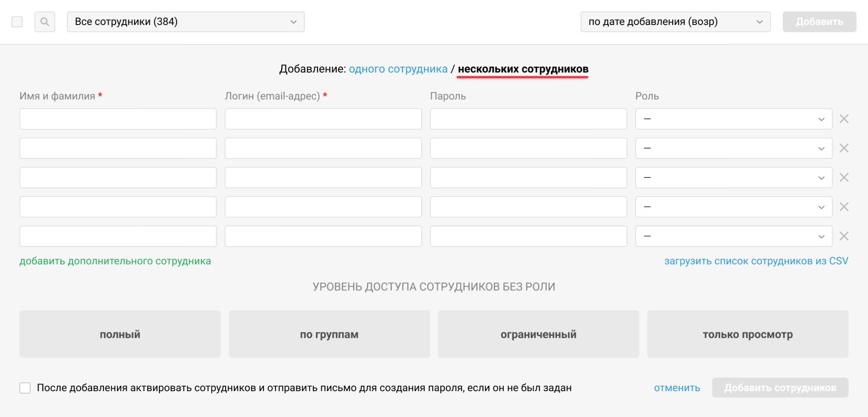Delete the fourth employee row

[844, 207]
